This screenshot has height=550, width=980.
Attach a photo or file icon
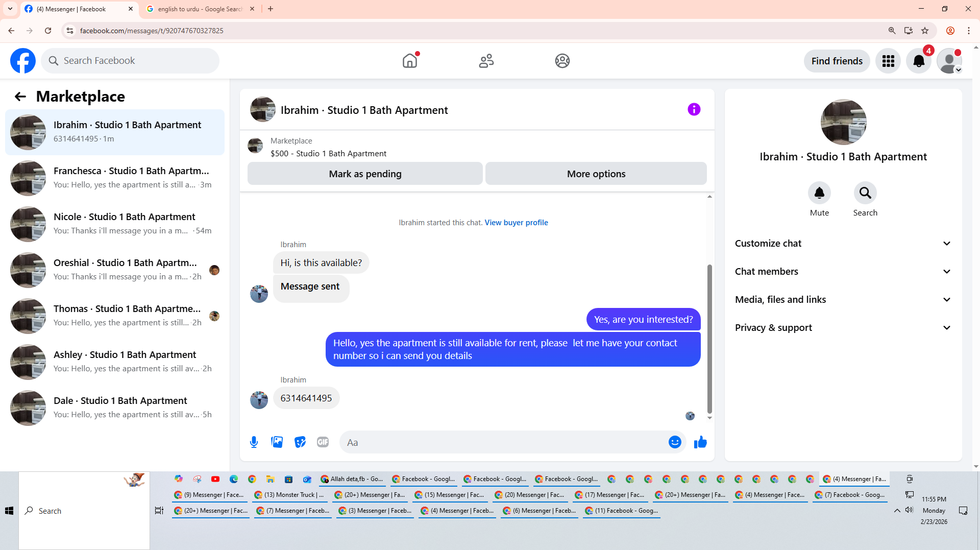(277, 442)
